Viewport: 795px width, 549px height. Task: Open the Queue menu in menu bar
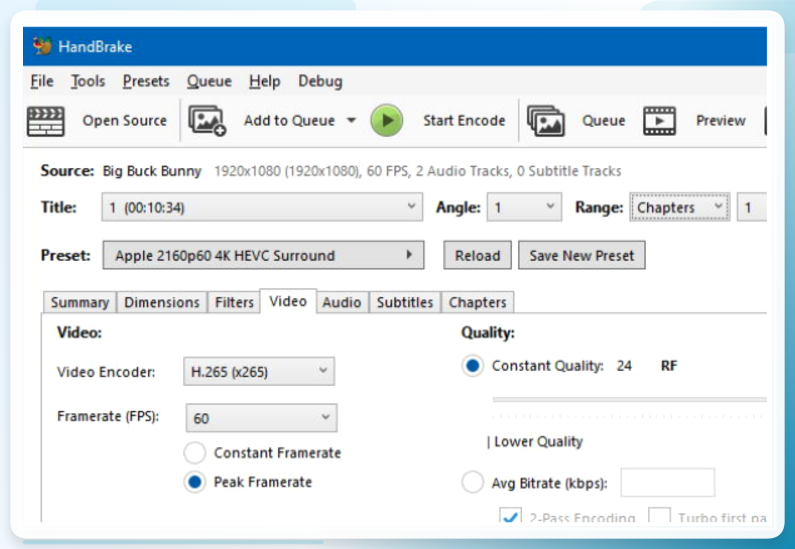pyautogui.click(x=209, y=81)
